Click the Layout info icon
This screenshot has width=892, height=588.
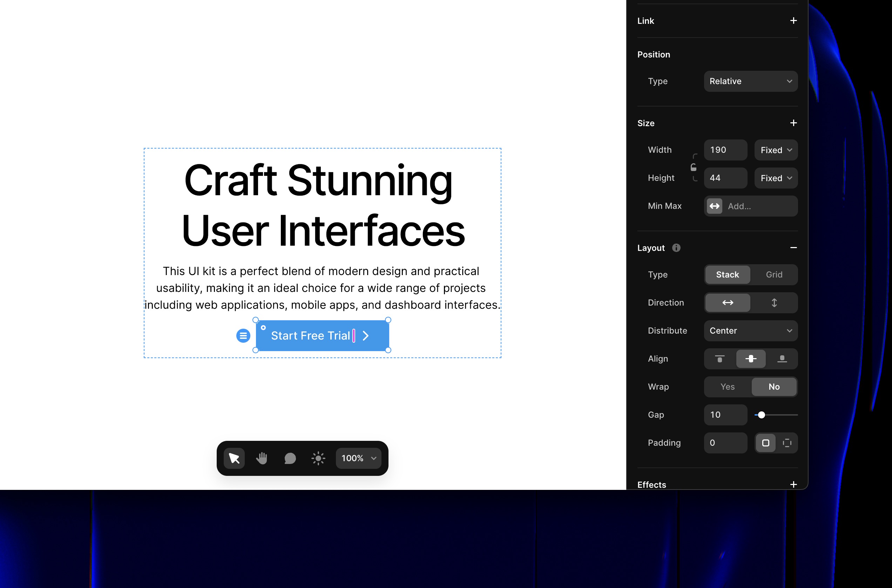pyautogui.click(x=676, y=248)
